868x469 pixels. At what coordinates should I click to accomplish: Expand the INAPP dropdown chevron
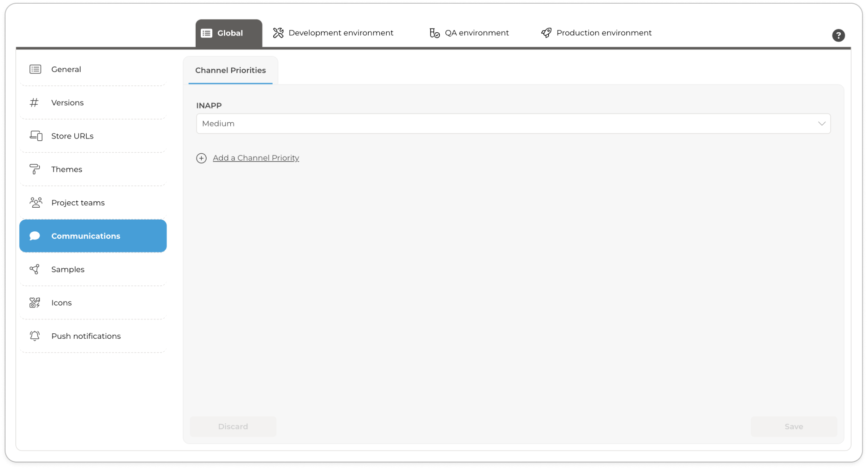[x=821, y=124]
